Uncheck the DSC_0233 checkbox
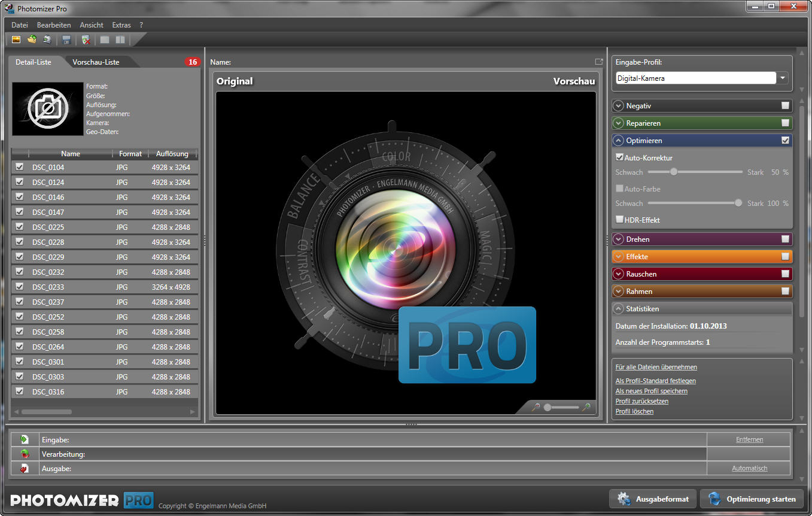Viewport: 812px width, 516px height. coord(20,287)
